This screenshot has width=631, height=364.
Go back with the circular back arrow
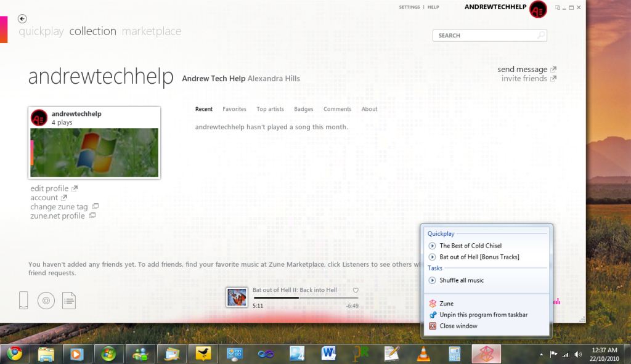click(23, 18)
